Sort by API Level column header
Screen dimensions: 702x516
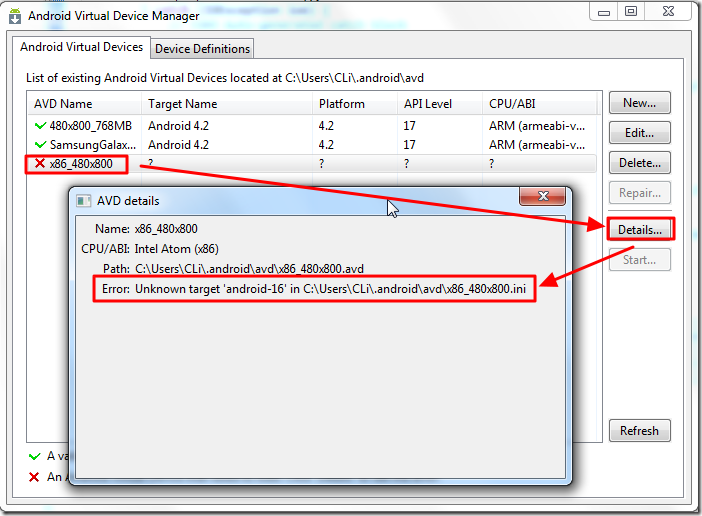pos(440,104)
